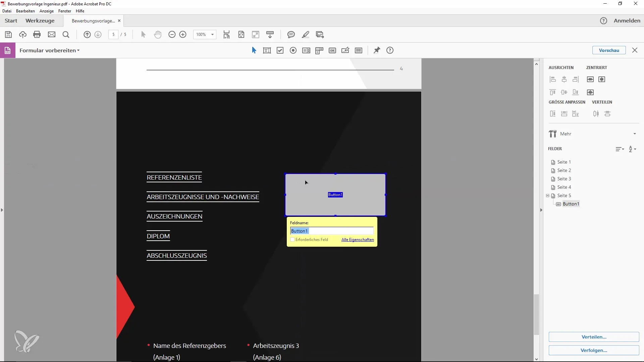The width and height of the screenshot is (644, 362).
Task: Open Formular vorbereiten dropdown
Action: (50, 51)
